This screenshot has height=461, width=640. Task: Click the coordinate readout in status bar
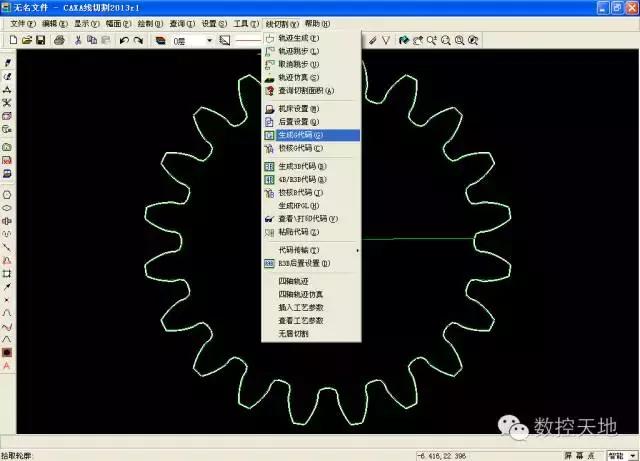tap(442, 456)
